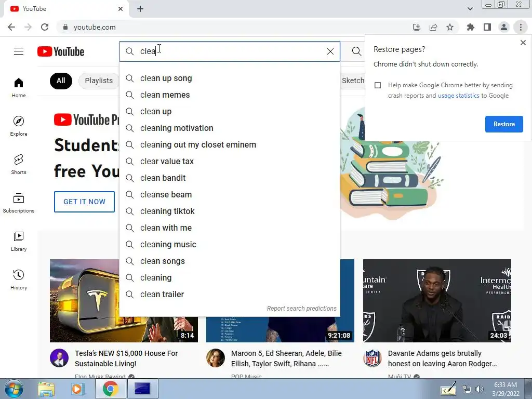Open the Davante Adams video thumbnail
Viewport: 532px width, 399px height.
437,301
